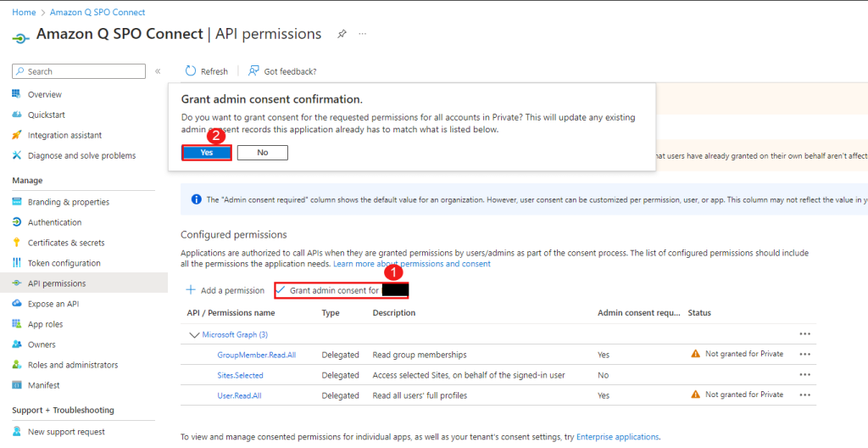Image resolution: width=868 pixels, height=448 pixels.
Task: Open the ellipsis menu beside page title
Action: point(363,34)
